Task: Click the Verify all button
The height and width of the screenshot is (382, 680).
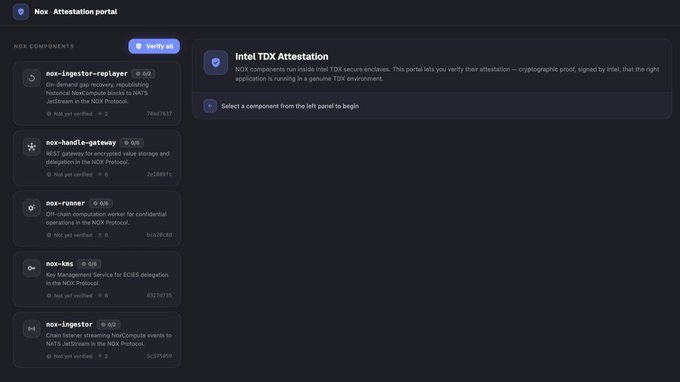Action: 154,46
